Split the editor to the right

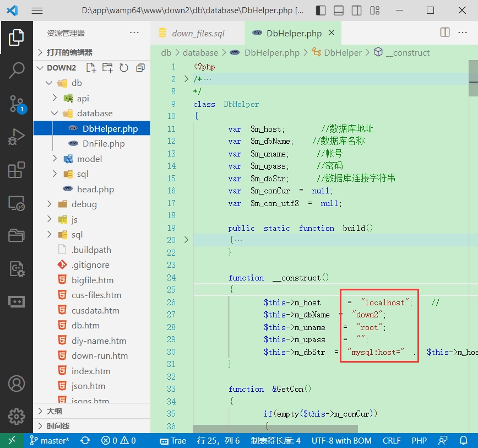click(446, 33)
